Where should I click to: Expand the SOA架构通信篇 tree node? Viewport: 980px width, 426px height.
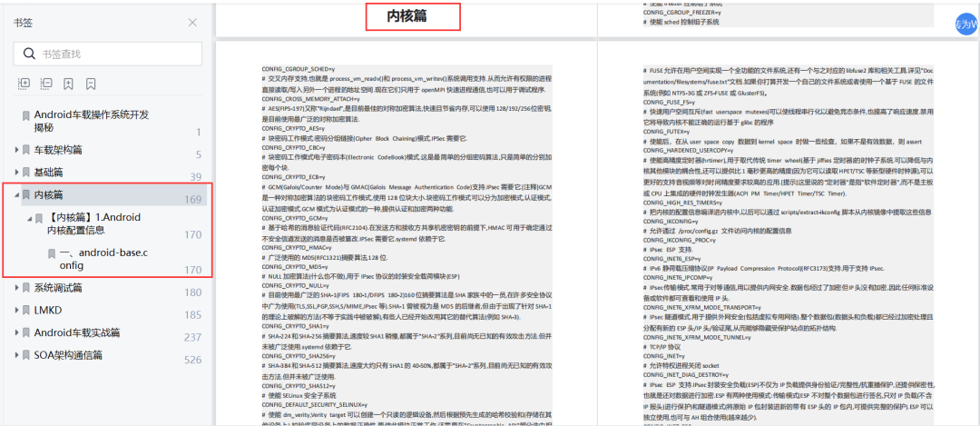point(17,355)
